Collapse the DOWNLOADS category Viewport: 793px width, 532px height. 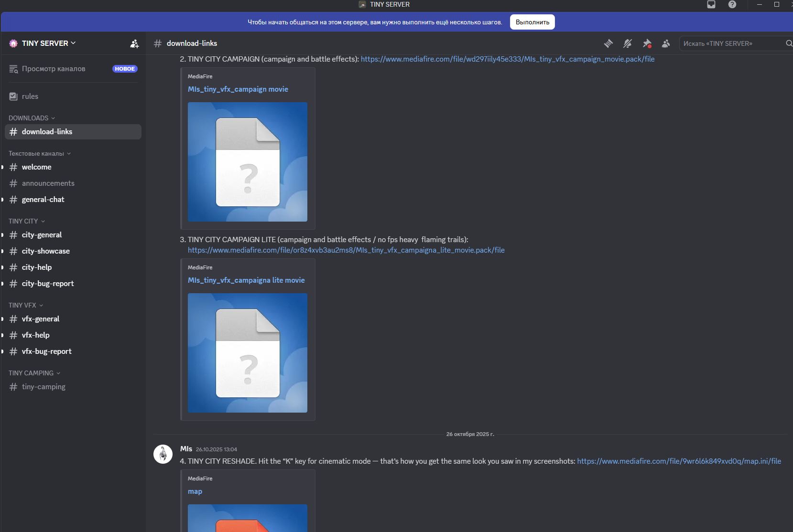pyautogui.click(x=32, y=118)
